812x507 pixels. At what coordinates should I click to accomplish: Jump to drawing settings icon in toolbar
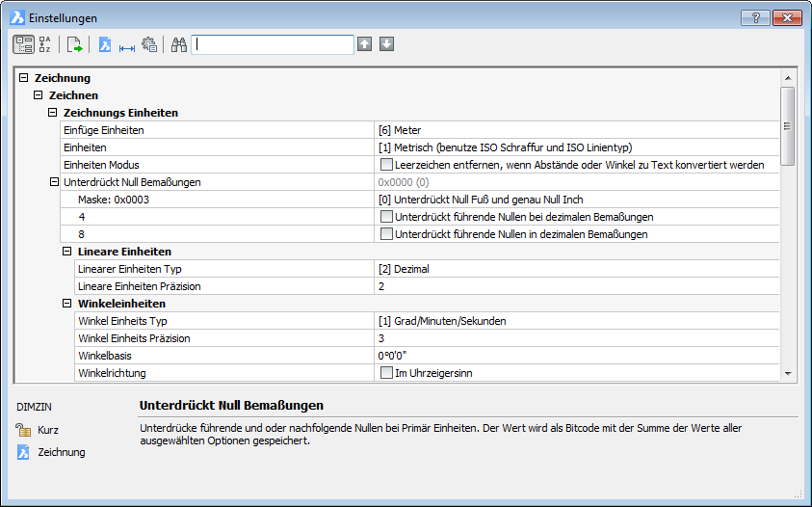pyautogui.click(x=105, y=44)
